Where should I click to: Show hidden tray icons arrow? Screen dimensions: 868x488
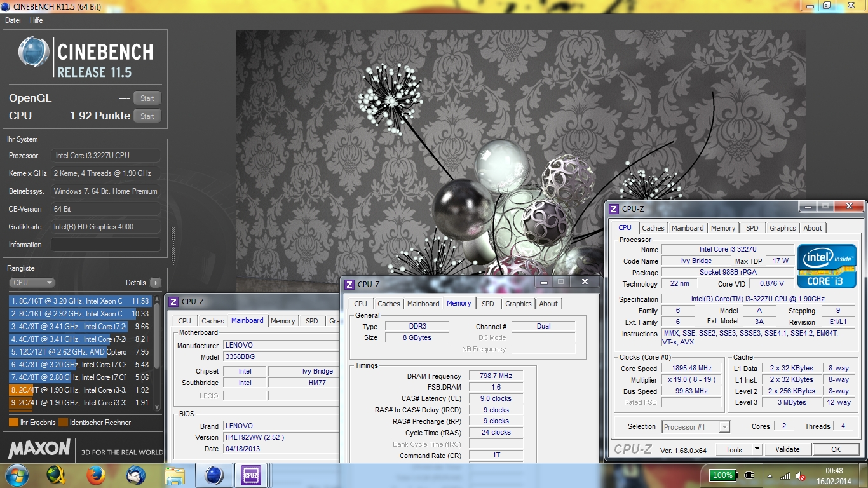pyautogui.click(x=769, y=475)
